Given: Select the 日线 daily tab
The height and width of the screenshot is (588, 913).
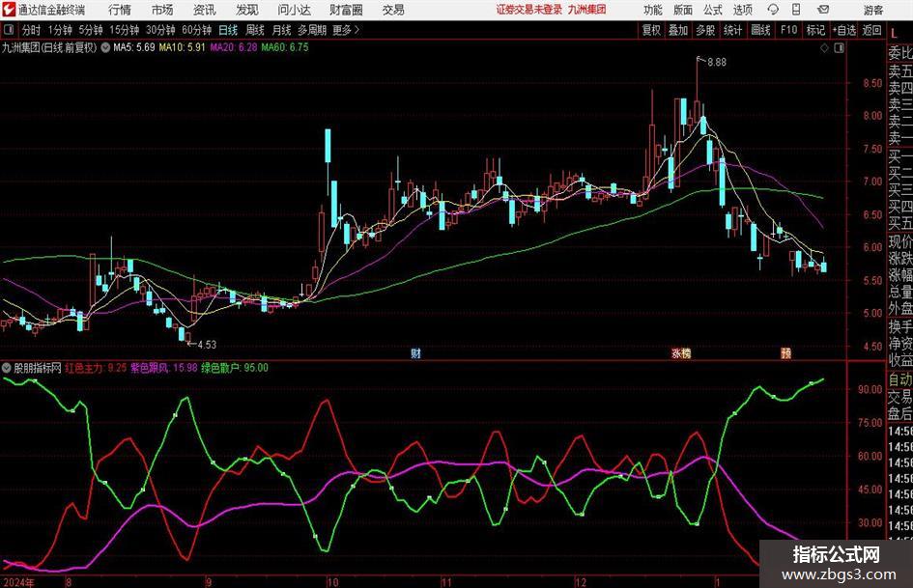Looking at the screenshot, I should [228, 30].
